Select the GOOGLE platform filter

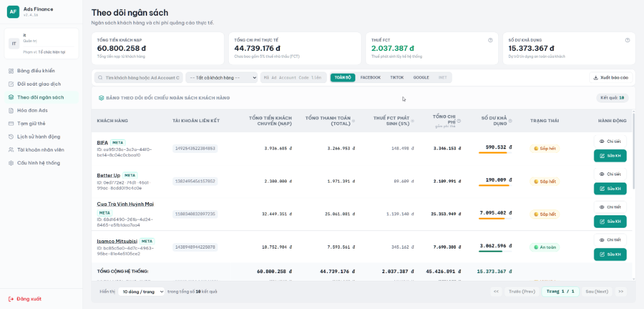(x=421, y=77)
